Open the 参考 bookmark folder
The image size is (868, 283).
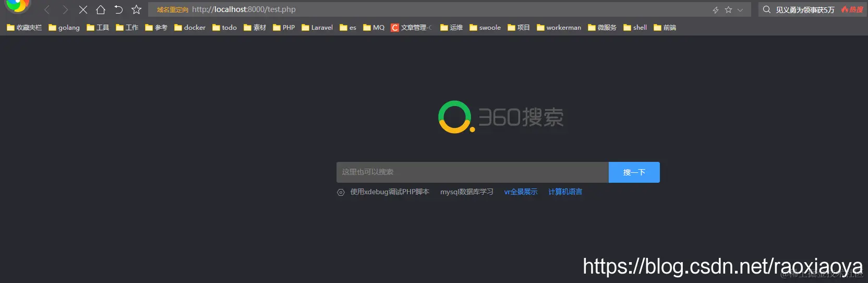[156, 27]
